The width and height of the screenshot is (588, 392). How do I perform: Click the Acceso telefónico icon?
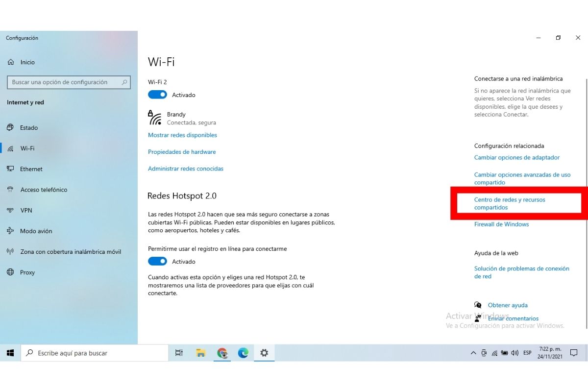pyautogui.click(x=10, y=190)
